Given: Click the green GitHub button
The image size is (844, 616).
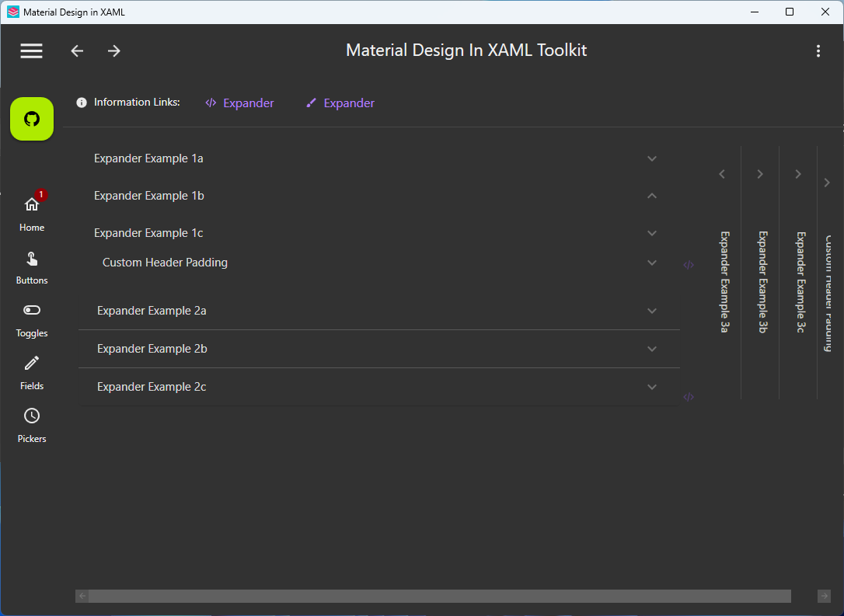Looking at the screenshot, I should click(x=32, y=119).
